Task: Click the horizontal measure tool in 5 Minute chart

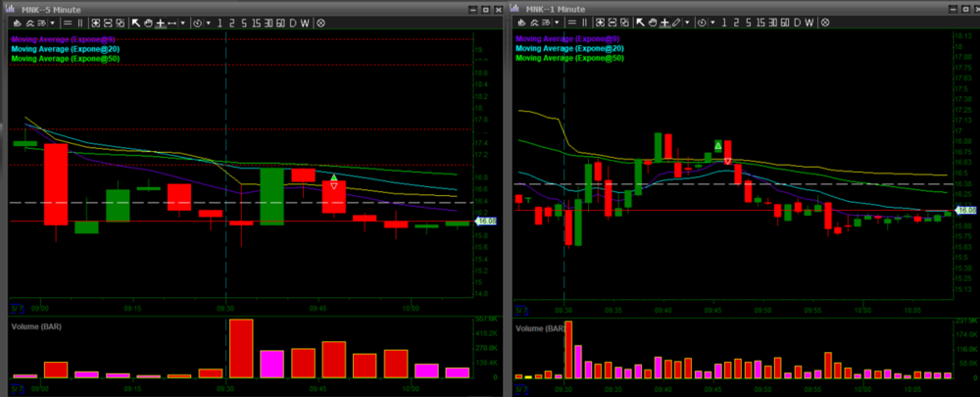Action: pos(172,23)
